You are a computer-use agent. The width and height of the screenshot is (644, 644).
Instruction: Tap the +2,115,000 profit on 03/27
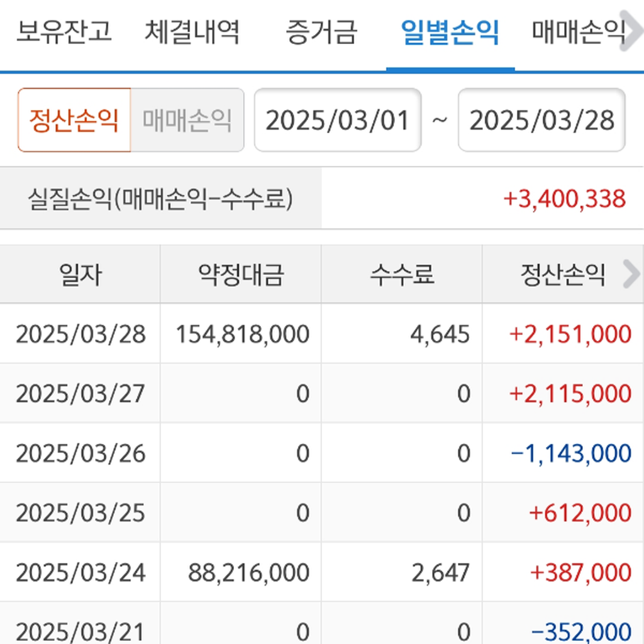coord(570,394)
